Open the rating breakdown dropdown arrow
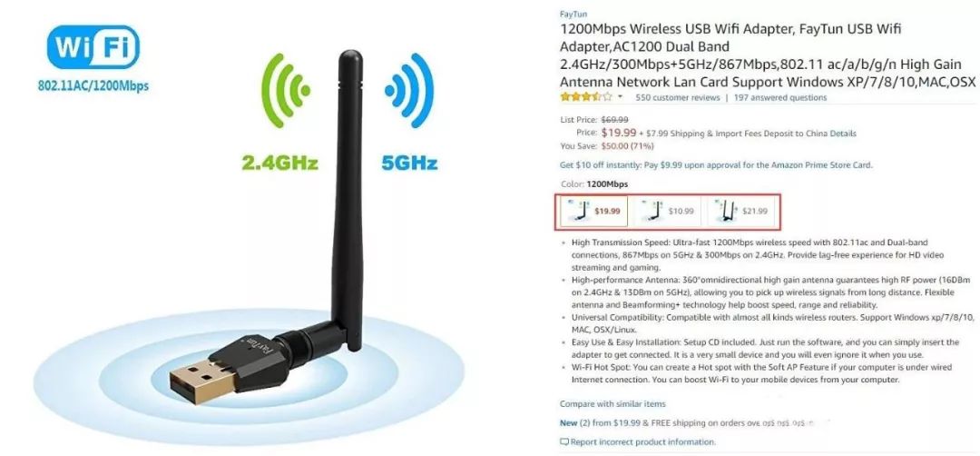The image size is (980, 456). click(620, 97)
